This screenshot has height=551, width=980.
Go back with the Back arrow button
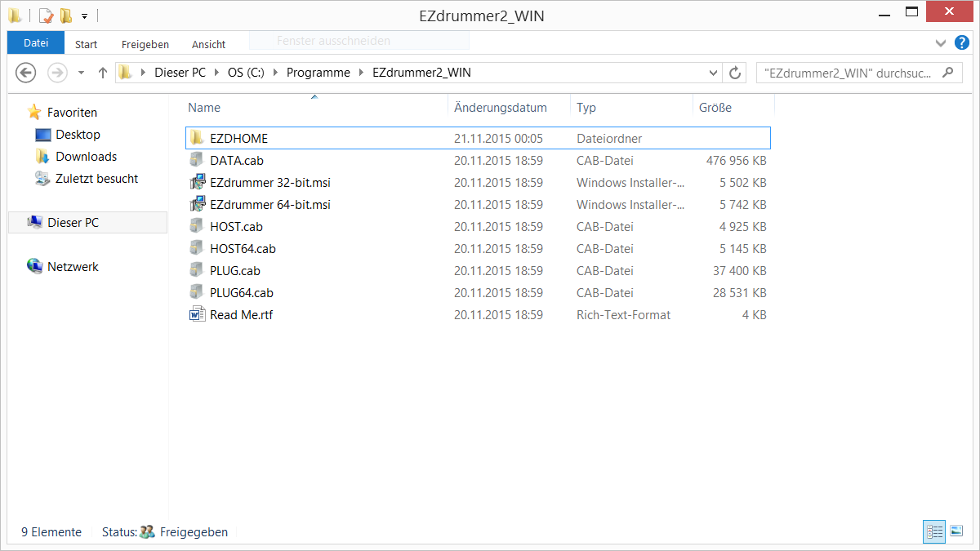pos(26,73)
